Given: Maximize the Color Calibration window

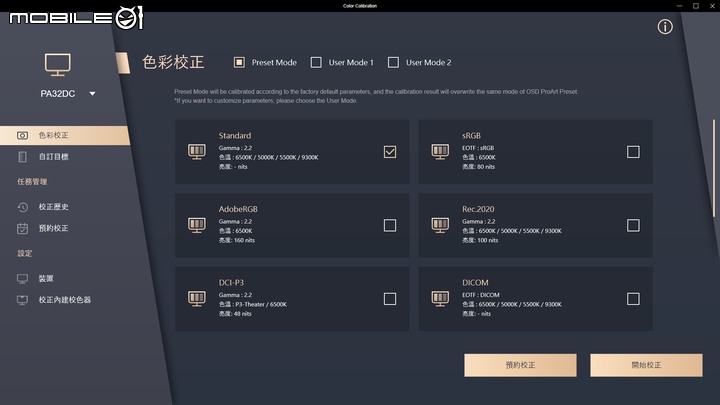Looking at the screenshot, I should 696,6.
